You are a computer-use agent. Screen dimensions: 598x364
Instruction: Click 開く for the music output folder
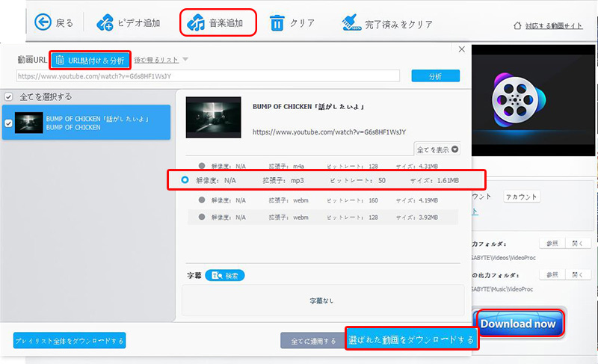[577, 274]
